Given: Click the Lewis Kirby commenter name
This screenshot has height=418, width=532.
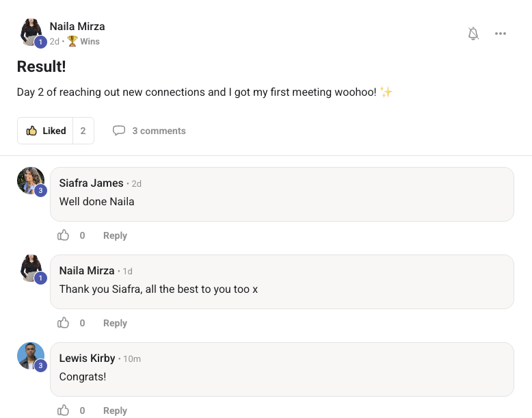Looking at the screenshot, I should pyautogui.click(x=88, y=358).
